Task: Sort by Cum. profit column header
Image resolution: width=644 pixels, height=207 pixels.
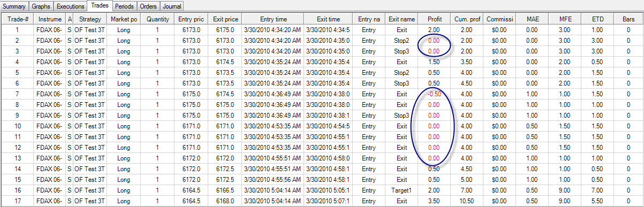Action: tap(466, 19)
